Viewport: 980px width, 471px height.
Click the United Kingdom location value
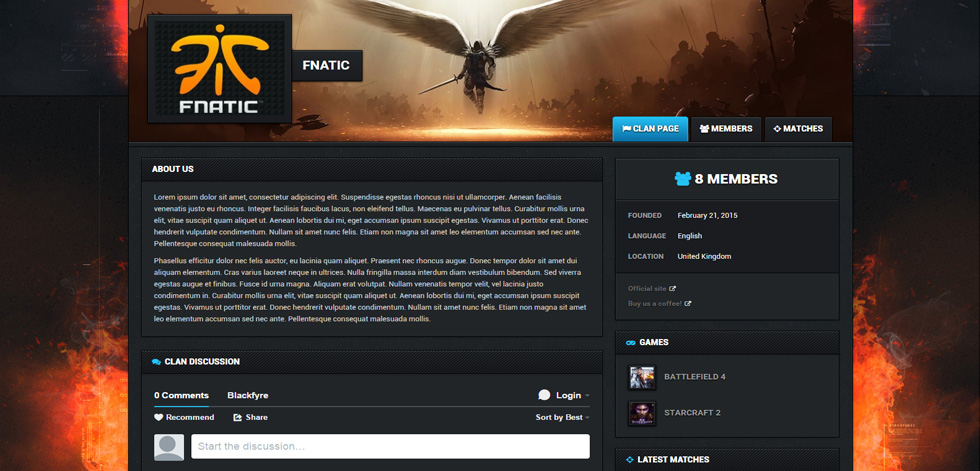click(704, 257)
